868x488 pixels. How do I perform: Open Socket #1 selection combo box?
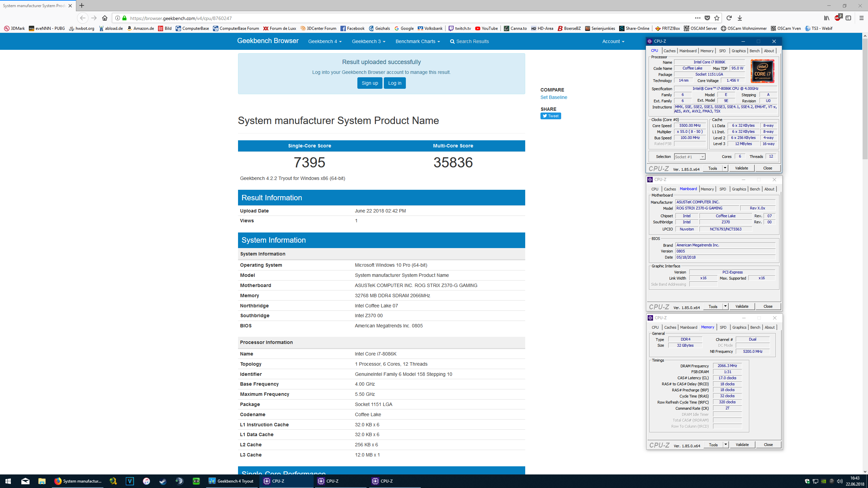point(690,157)
